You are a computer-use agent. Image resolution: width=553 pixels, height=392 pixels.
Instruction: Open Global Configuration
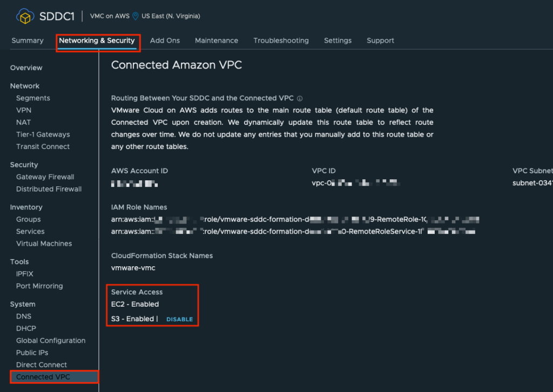point(51,341)
